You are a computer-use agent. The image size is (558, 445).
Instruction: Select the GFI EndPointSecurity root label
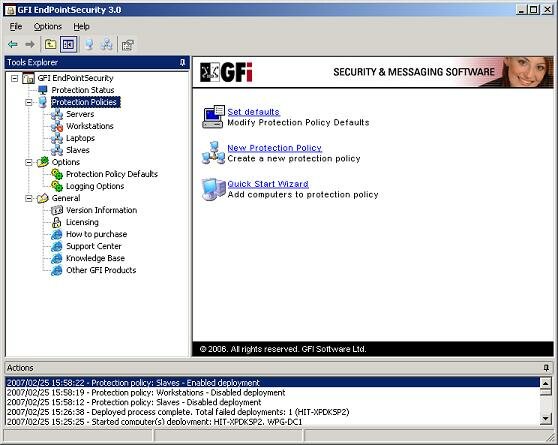tap(75, 78)
